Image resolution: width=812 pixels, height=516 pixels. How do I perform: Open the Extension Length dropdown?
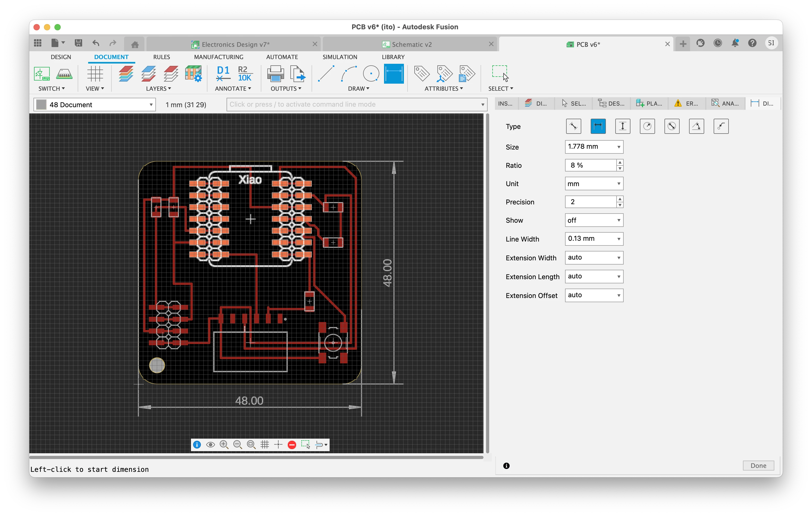coord(594,276)
